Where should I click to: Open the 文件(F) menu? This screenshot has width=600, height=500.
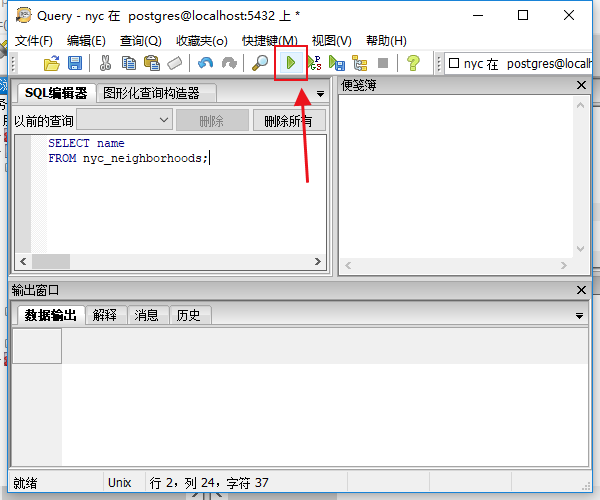(x=34, y=41)
